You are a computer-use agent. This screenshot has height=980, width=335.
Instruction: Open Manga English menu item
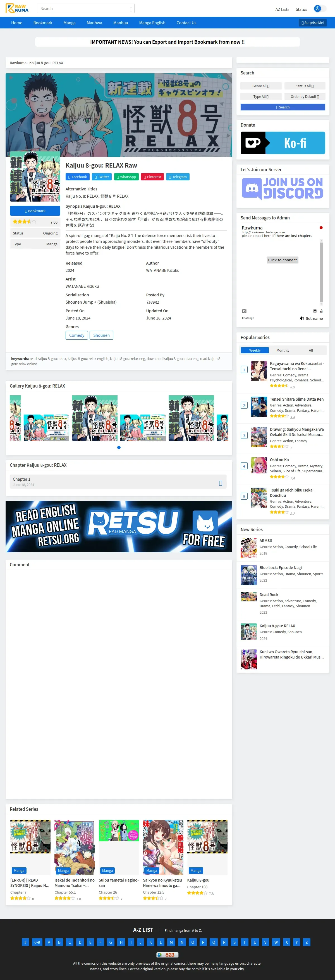pyautogui.click(x=152, y=23)
